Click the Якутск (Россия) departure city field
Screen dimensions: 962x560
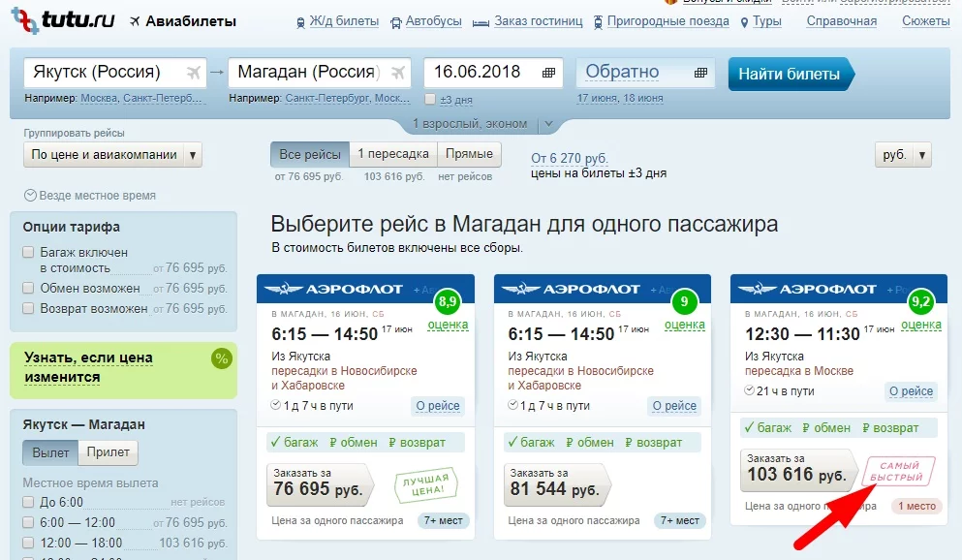tap(115, 73)
